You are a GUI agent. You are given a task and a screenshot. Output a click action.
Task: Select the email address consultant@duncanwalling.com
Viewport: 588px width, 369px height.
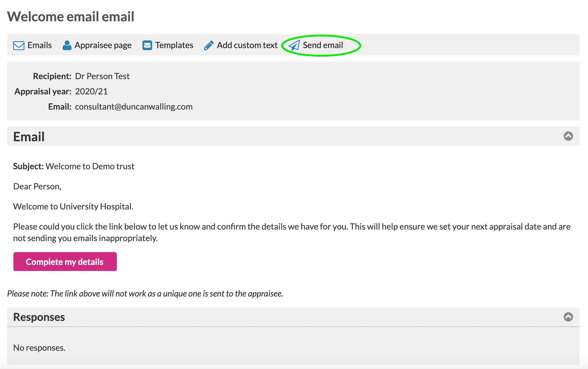134,107
